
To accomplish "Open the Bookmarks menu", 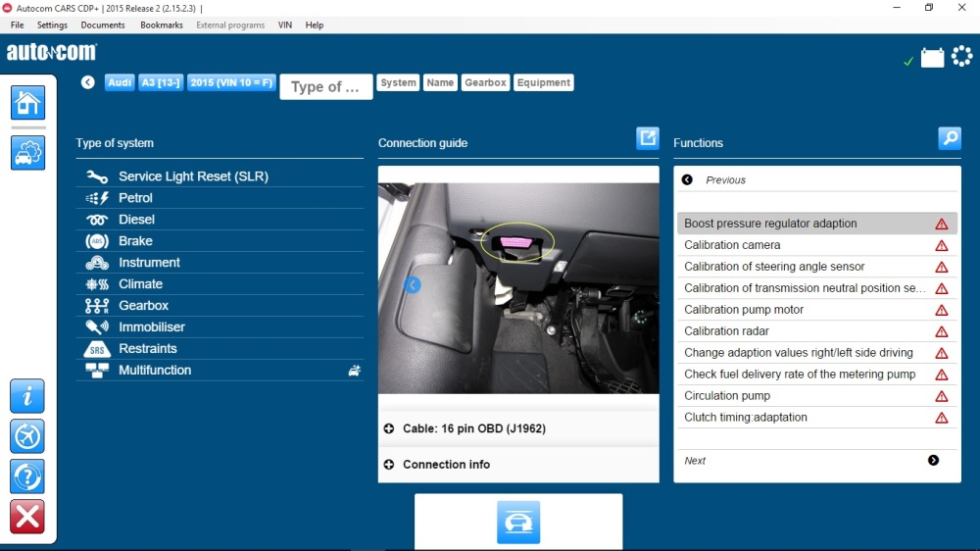I will [162, 25].
